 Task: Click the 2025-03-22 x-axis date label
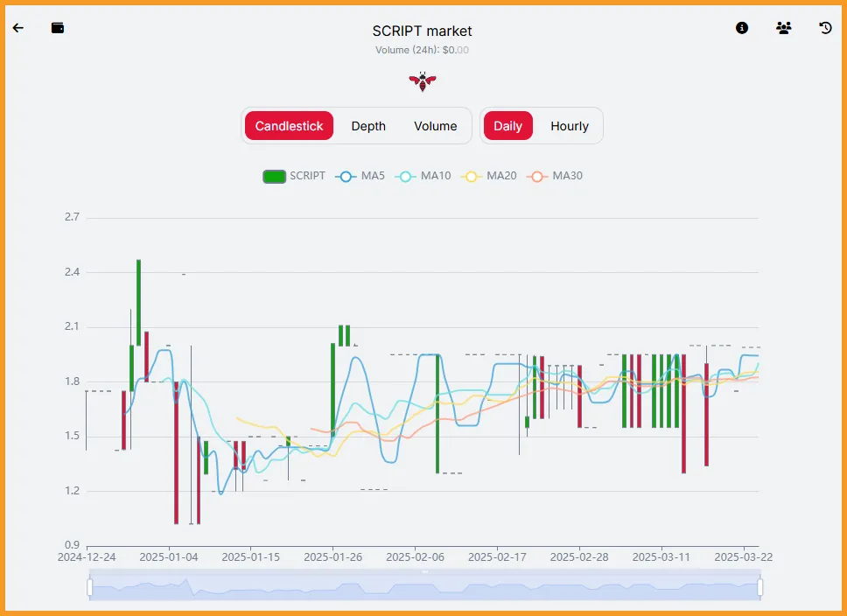click(x=743, y=557)
